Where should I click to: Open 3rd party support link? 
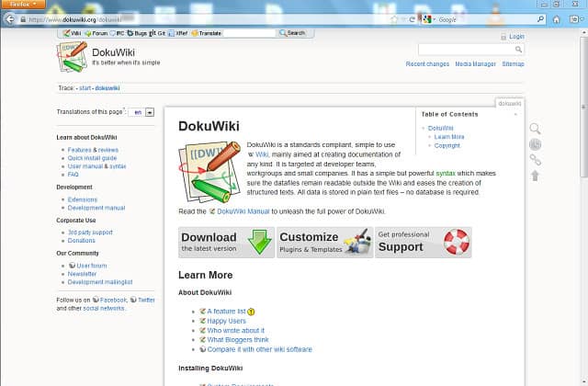coord(90,233)
